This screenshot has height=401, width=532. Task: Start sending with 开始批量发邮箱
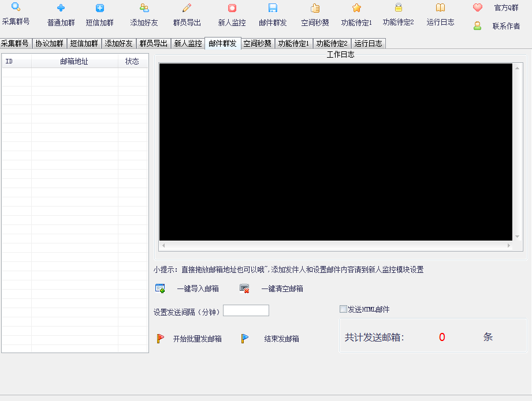tap(198, 339)
